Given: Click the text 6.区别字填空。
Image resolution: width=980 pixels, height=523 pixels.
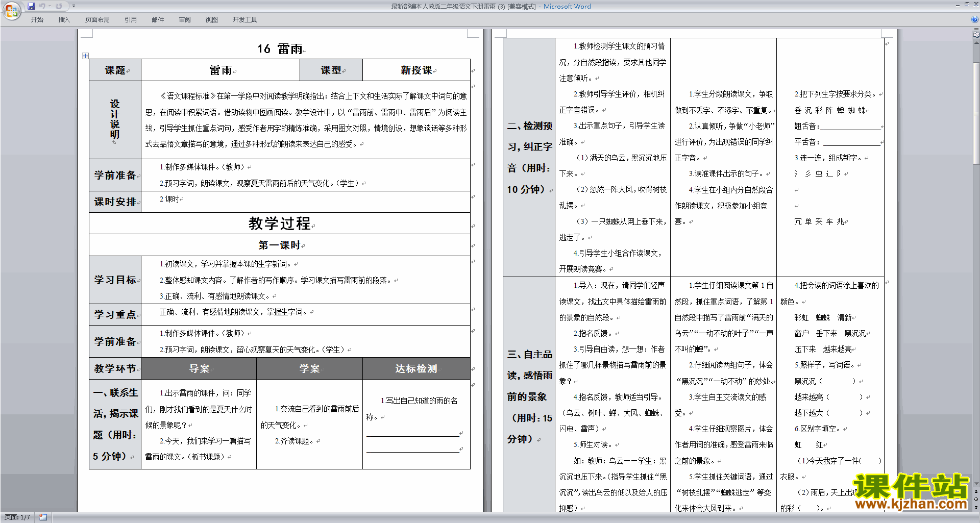Looking at the screenshot, I should (x=818, y=429).
